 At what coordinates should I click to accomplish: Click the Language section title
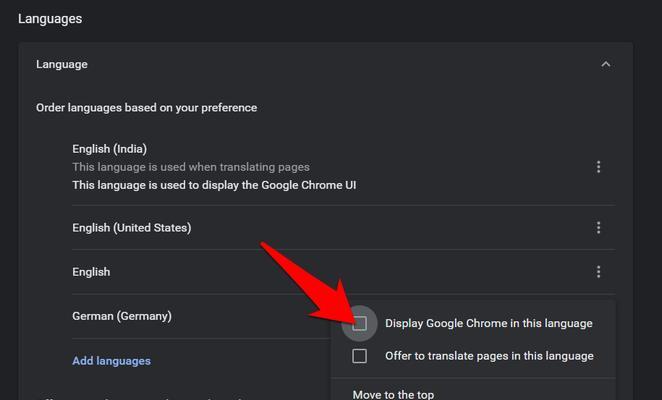62,64
